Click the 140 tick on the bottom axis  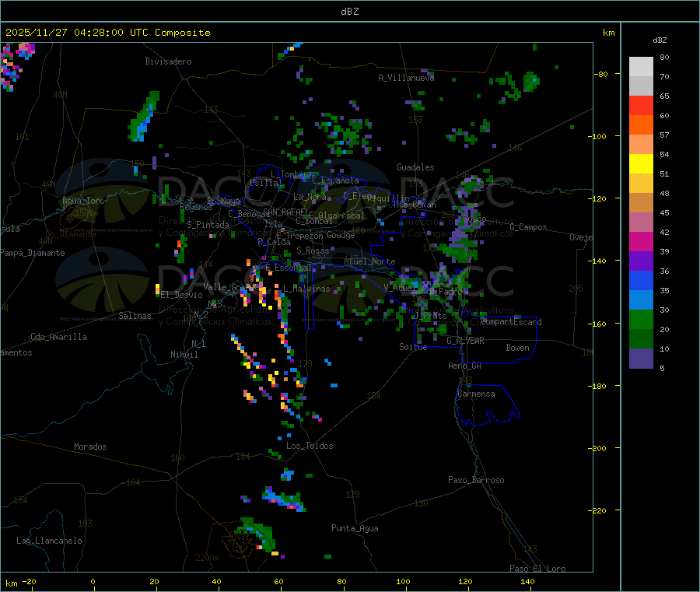pos(527,581)
